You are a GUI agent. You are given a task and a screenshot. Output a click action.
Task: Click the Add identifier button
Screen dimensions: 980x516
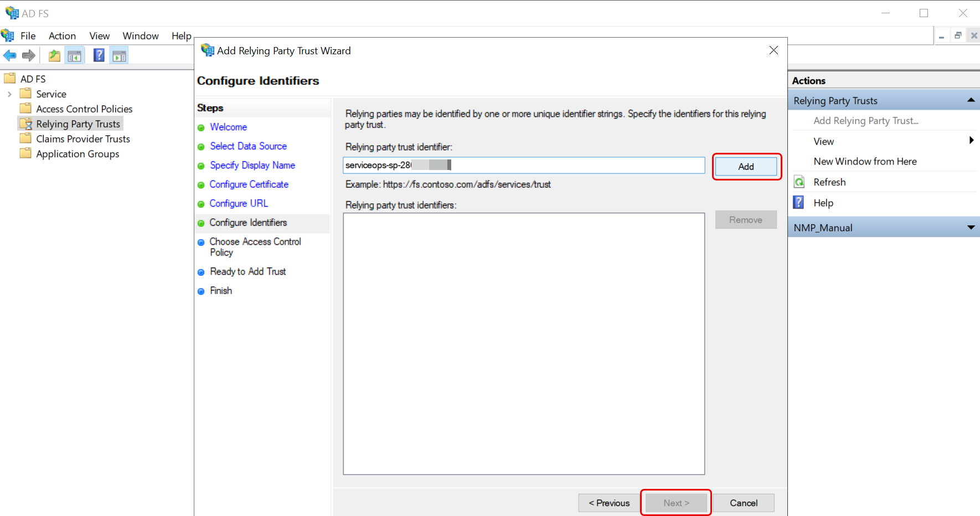click(746, 167)
